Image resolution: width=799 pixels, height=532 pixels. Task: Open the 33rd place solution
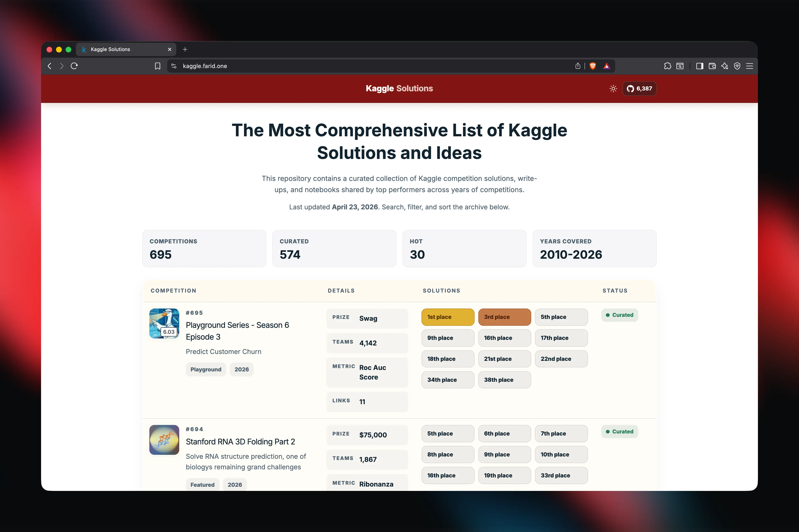[x=561, y=475]
